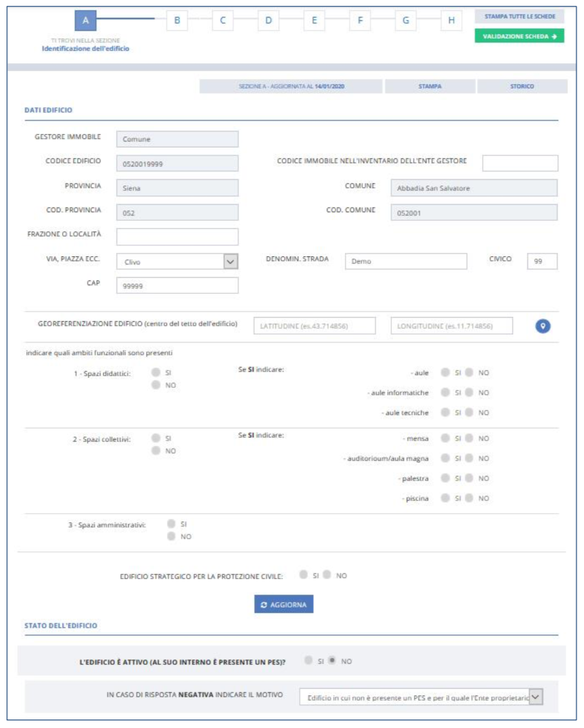Click the Latitudine input field
Screen dimensions: 584x728
[x=314, y=326]
